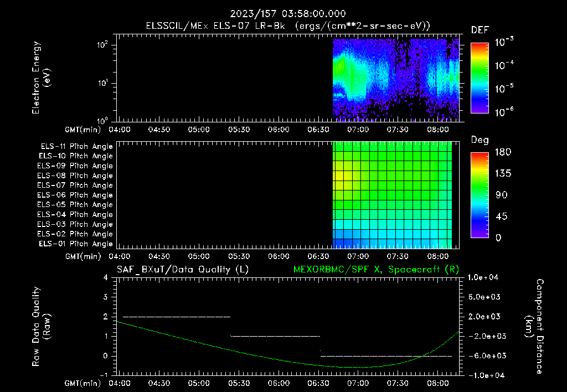567x392 pixels.
Task: Click the 90 value on Deg scale
Action: coord(501,195)
